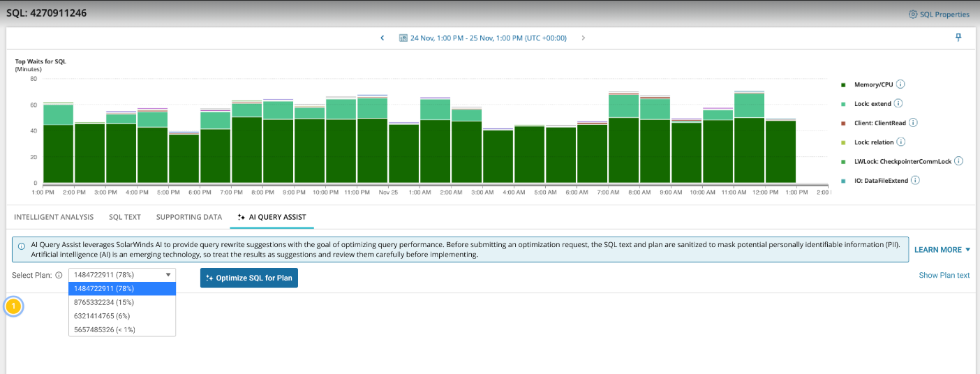Switch to Intelligent Analysis tab

click(54, 217)
